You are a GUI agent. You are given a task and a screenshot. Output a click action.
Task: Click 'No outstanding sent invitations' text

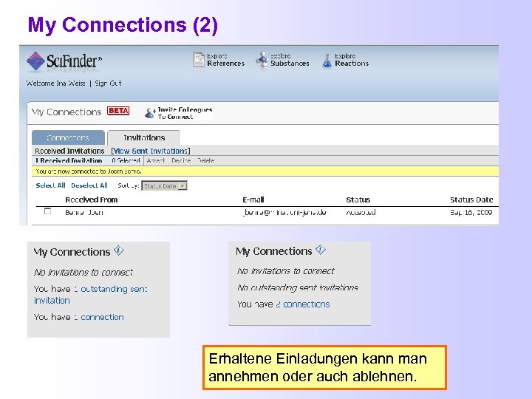[x=298, y=287]
